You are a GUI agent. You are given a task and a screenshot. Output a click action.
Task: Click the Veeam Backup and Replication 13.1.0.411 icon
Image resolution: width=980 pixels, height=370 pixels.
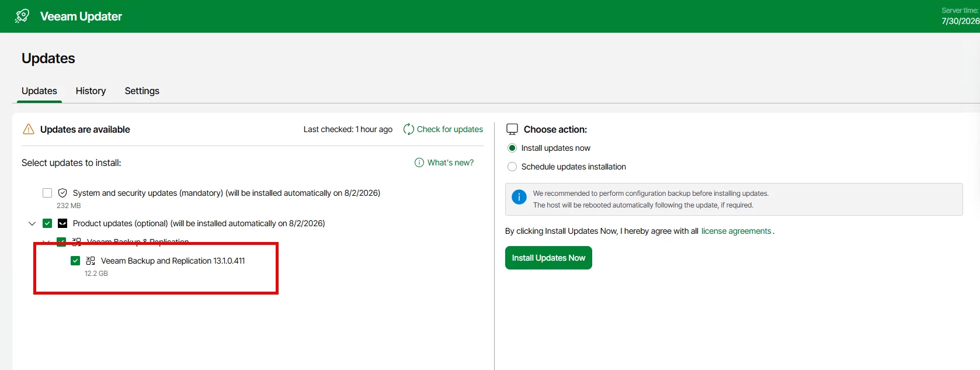pyautogui.click(x=91, y=261)
